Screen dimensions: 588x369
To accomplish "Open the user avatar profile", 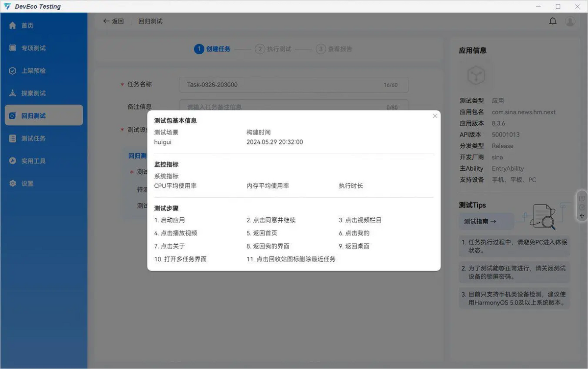I will coord(570,21).
